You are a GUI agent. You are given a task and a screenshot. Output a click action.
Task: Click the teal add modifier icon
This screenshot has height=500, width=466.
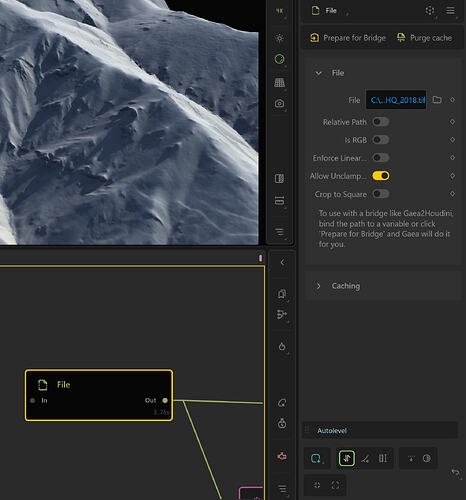click(316, 458)
